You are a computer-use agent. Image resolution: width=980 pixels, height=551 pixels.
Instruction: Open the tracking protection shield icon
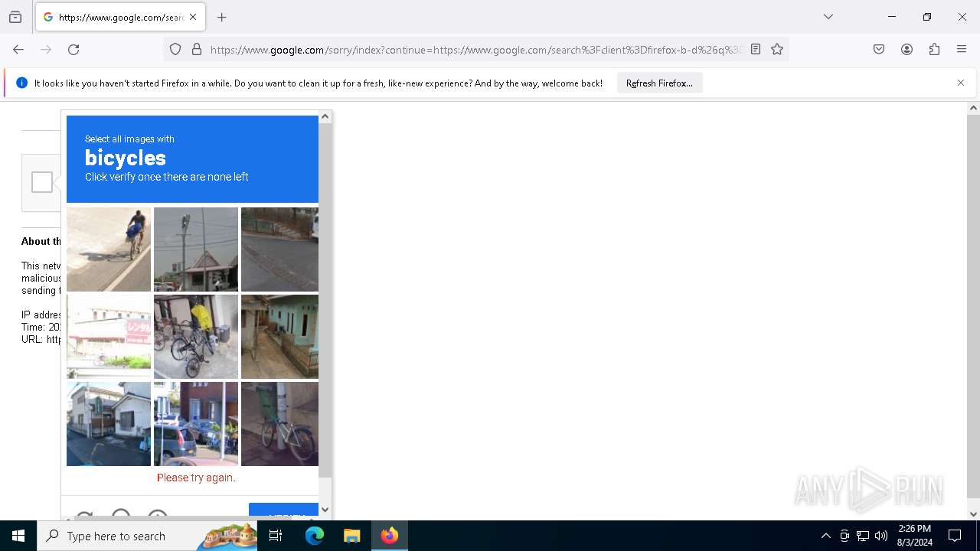175,49
